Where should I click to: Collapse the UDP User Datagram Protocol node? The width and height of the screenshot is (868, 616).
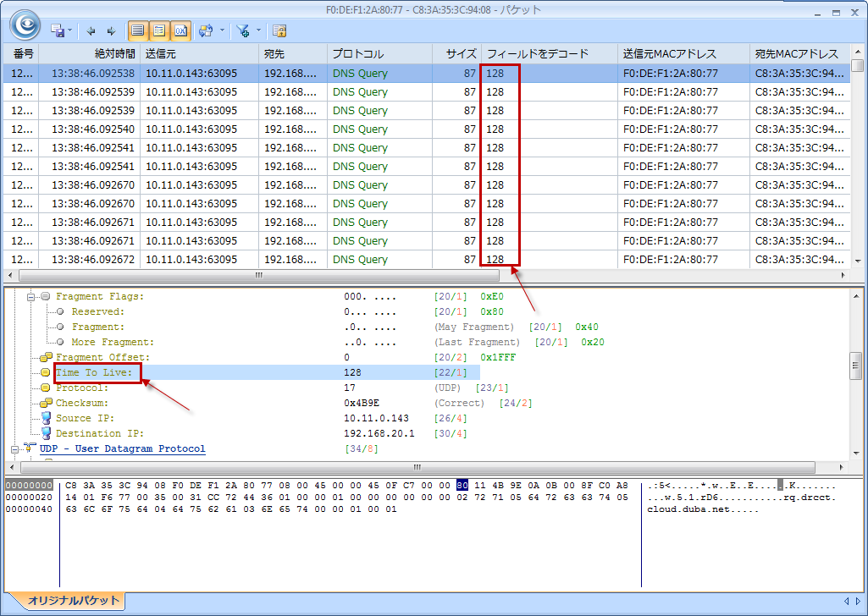click(x=15, y=449)
